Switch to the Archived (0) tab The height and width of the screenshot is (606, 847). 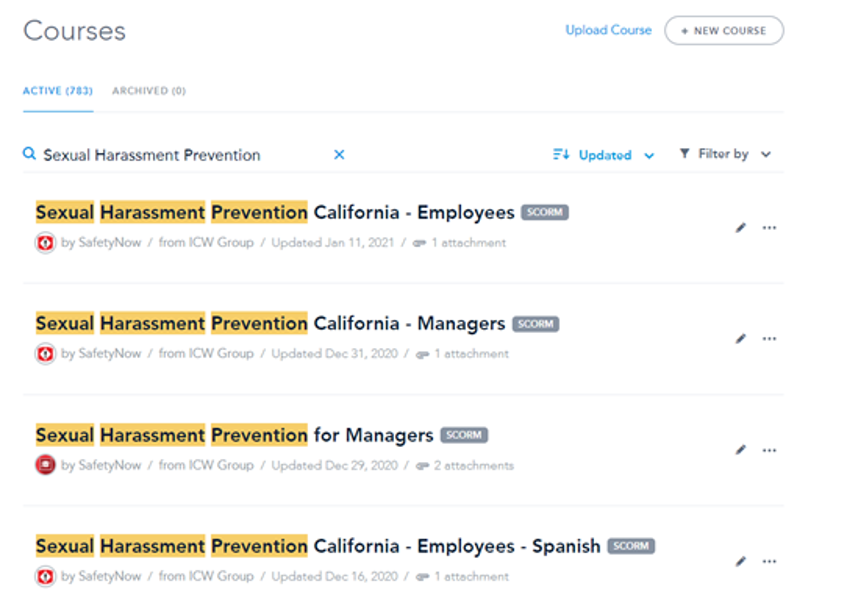tap(149, 91)
